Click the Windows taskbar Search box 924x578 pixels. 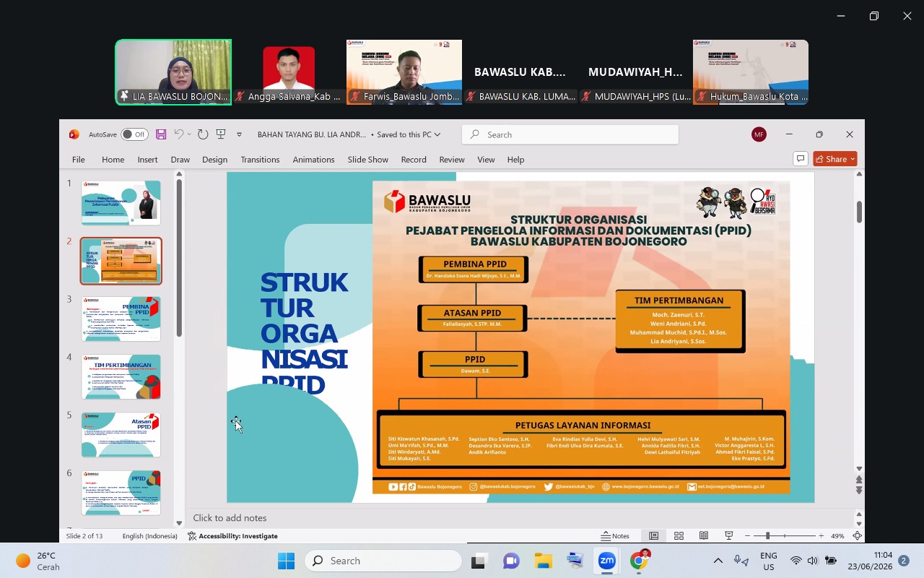click(x=383, y=561)
